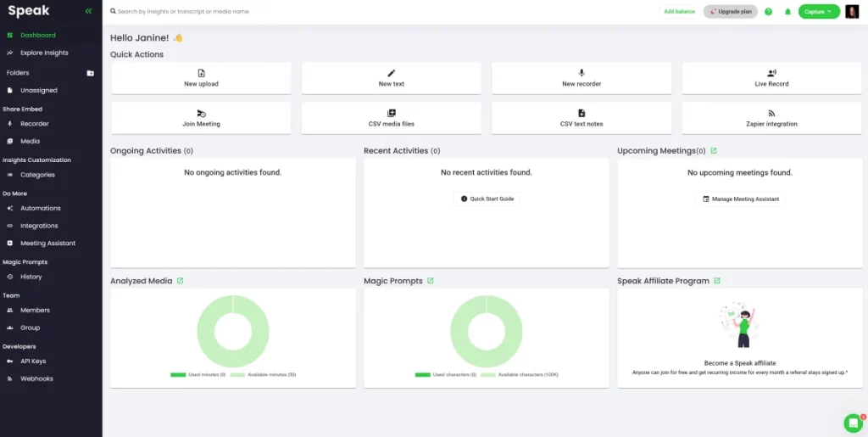Click the Quick Start Guide button
868x437 pixels.
tap(487, 199)
